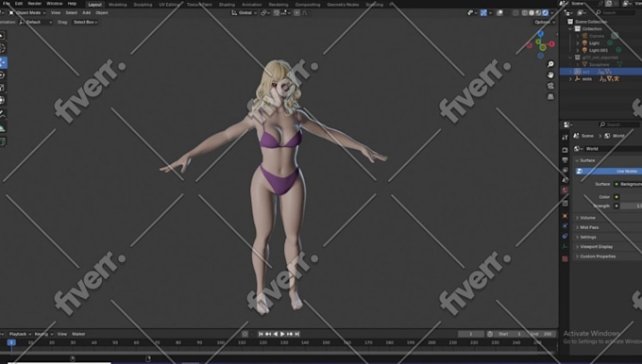Switch to the Geometry Nodes workspace tab
This screenshot has height=364, width=642.
click(x=343, y=5)
